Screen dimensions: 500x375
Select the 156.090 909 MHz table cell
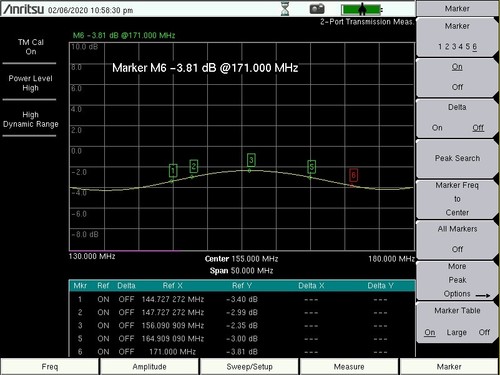click(x=173, y=325)
